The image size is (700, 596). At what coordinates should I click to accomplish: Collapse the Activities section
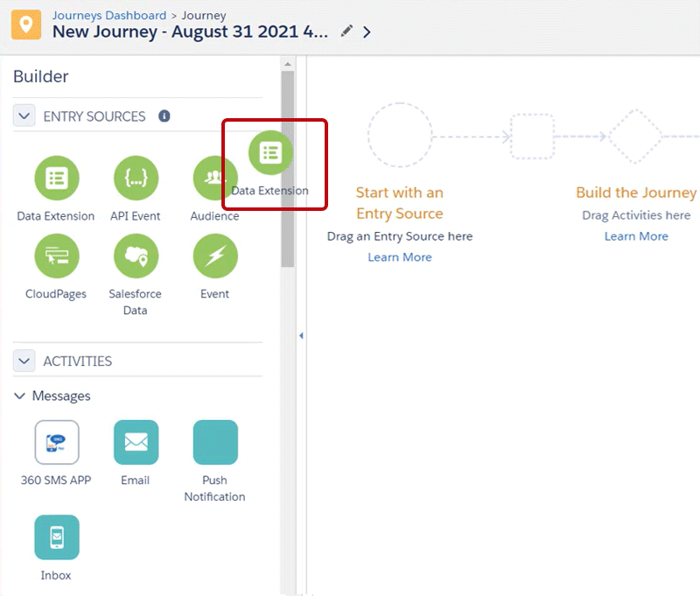(25, 361)
